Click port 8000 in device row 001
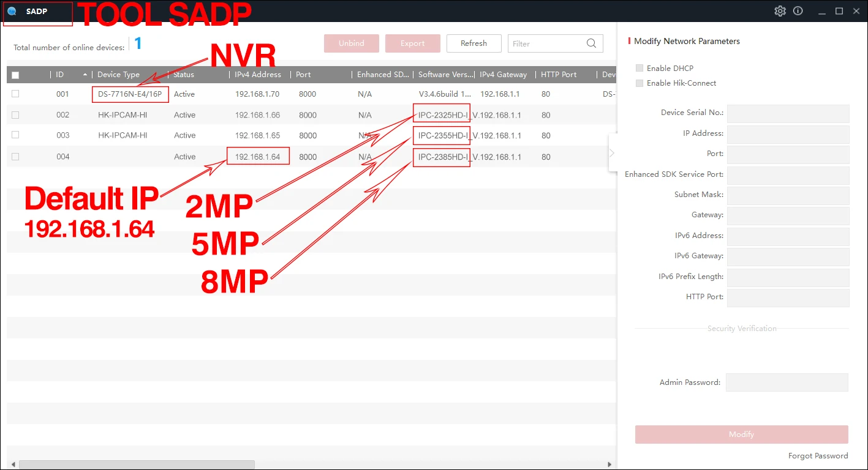This screenshot has height=470, width=868. click(308, 94)
